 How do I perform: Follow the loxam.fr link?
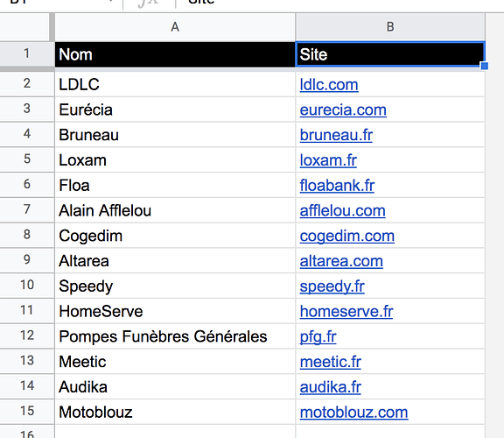[328, 160]
